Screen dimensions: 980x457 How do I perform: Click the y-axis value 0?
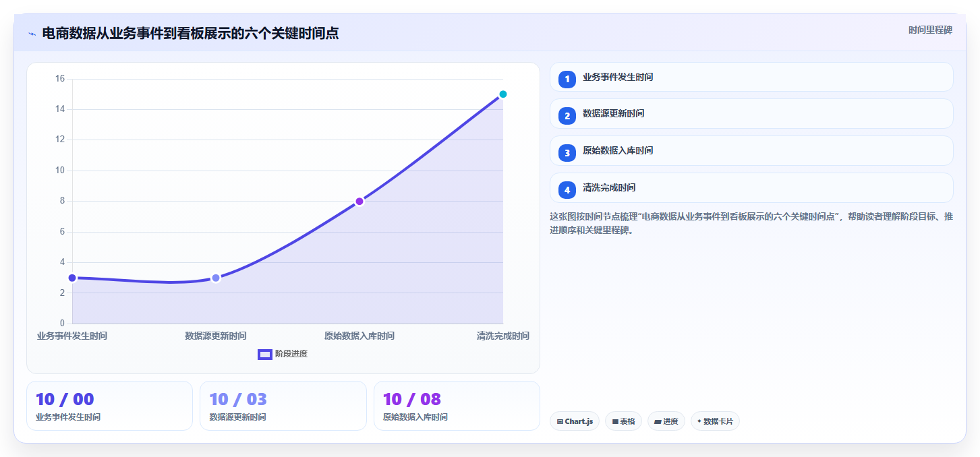[x=62, y=324]
